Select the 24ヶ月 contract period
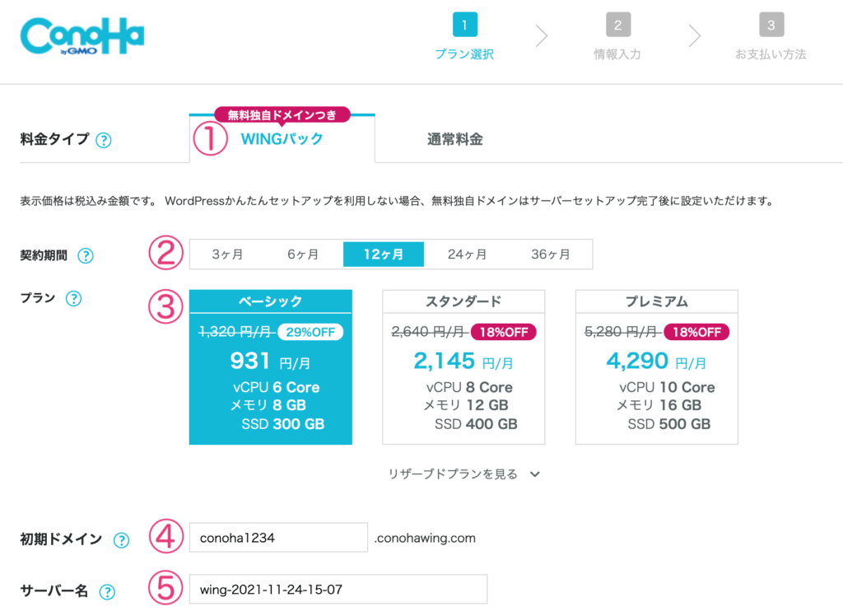Screen dimensions: 843x616 point(468,254)
